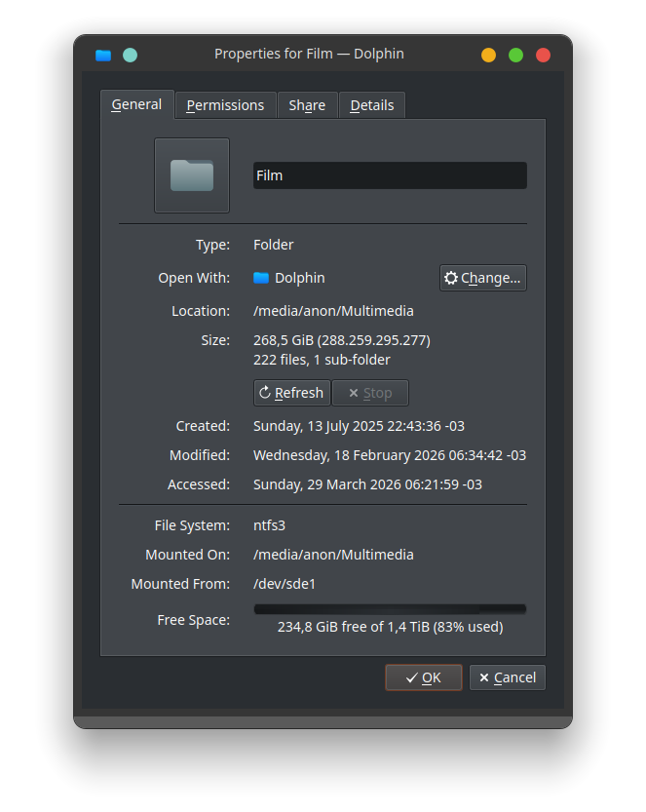Click the device path /dev/sde1

click(285, 584)
